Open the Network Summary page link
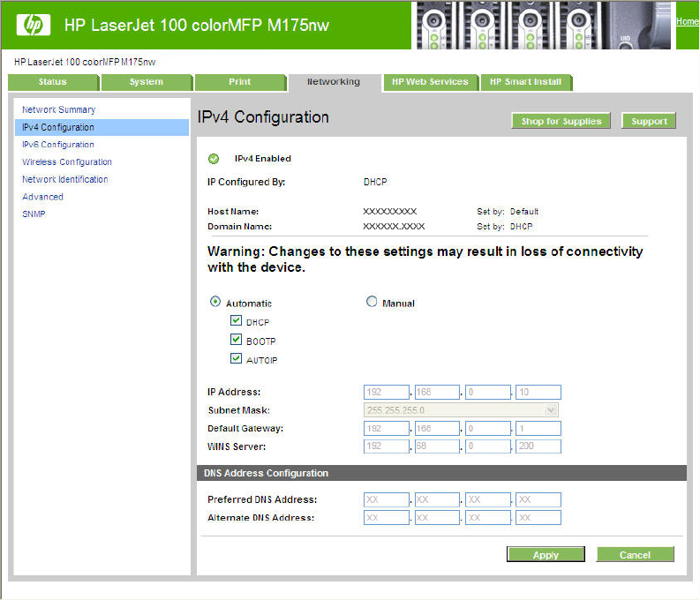The image size is (700, 600). [59, 109]
